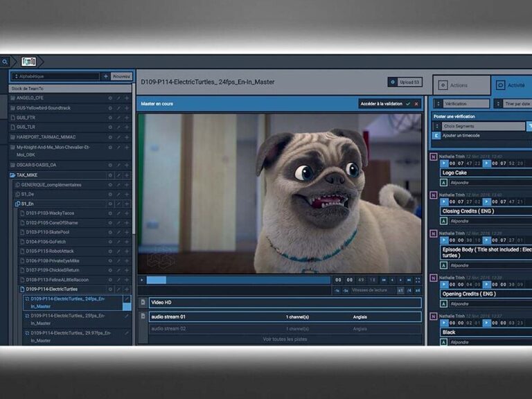Open the Vérification filter dropdown

click(463, 104)
